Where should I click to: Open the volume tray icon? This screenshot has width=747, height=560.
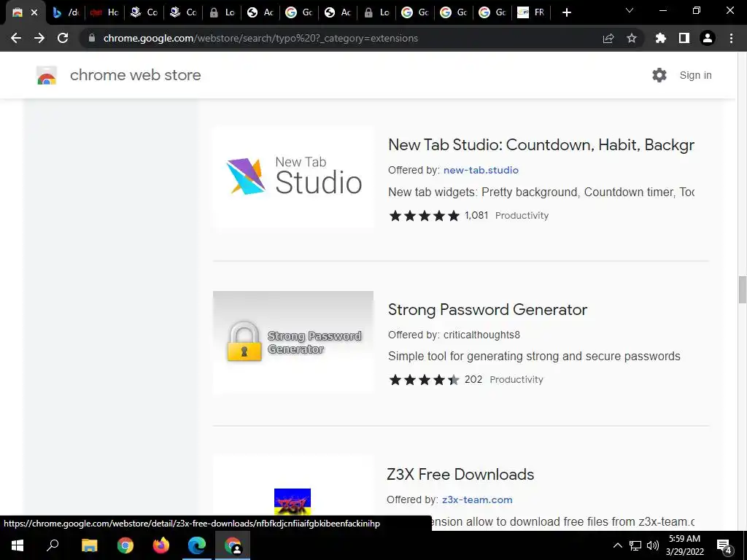point(653,545)
